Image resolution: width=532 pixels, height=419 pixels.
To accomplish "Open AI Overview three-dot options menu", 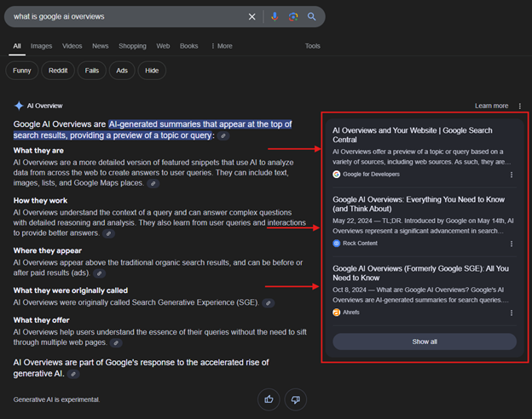I will [519, 106].
